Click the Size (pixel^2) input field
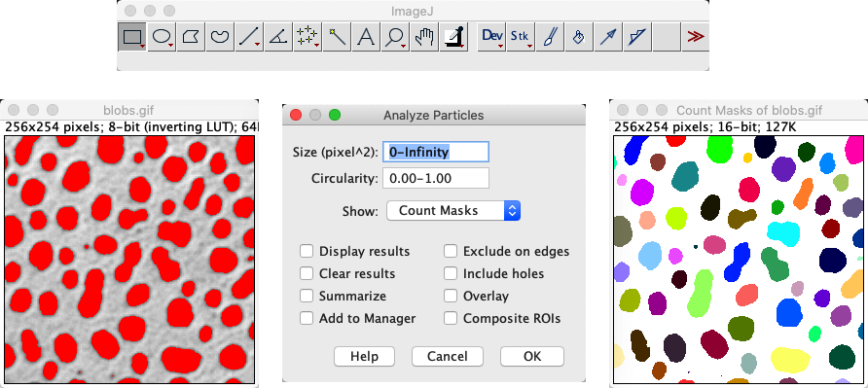The image size is (868, 388). [x=436, y=152]
